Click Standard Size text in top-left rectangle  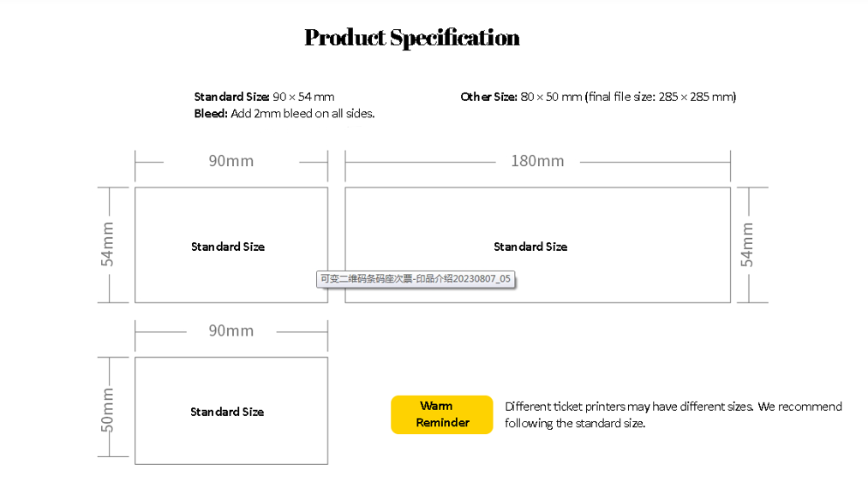(x=228, y=247)
